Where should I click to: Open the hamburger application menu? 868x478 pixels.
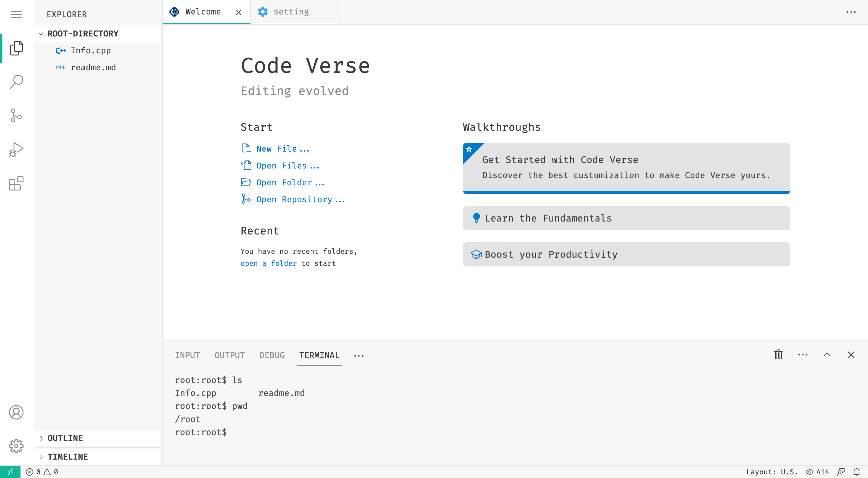(16, 14)
